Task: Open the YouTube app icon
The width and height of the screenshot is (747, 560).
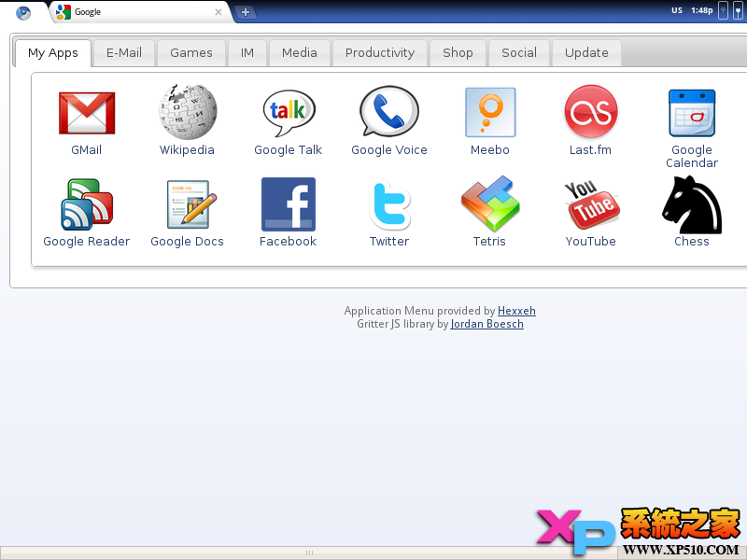Action: click(x=591, y=204)
